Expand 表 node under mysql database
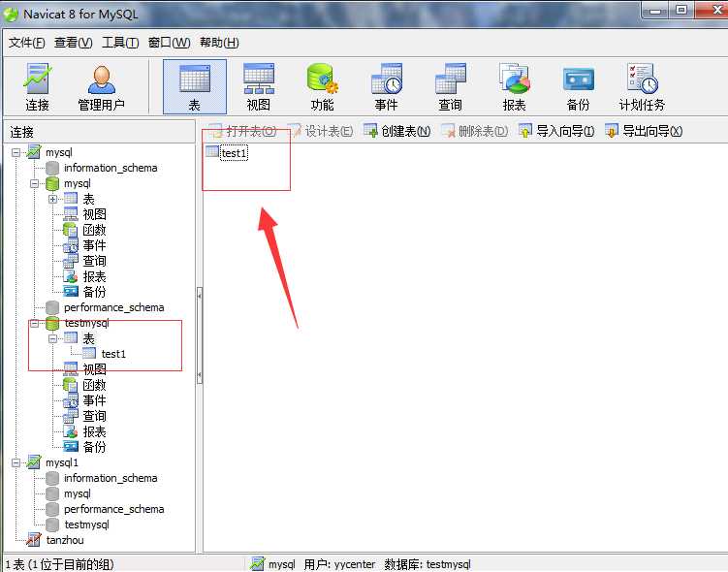This screenshot has height=572, width=728. [x=53, y=199]
